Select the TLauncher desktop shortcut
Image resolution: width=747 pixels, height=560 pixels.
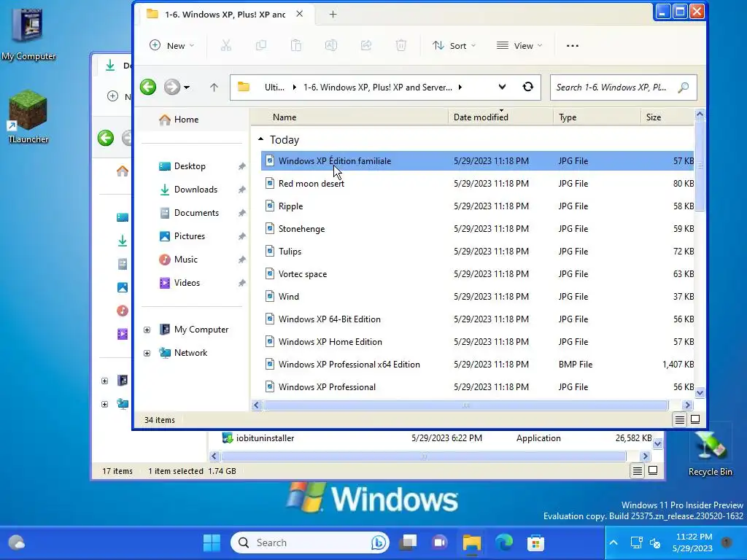point(28,117)
